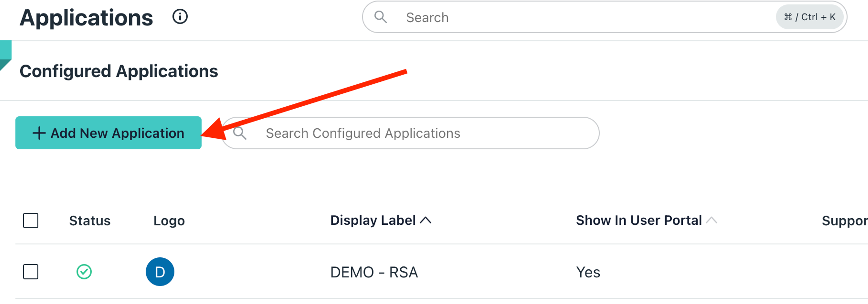Sort by Display Label using its arrow
Viewport: 868px width, 304px height.
pyautogui.click(x=426, y=220)
